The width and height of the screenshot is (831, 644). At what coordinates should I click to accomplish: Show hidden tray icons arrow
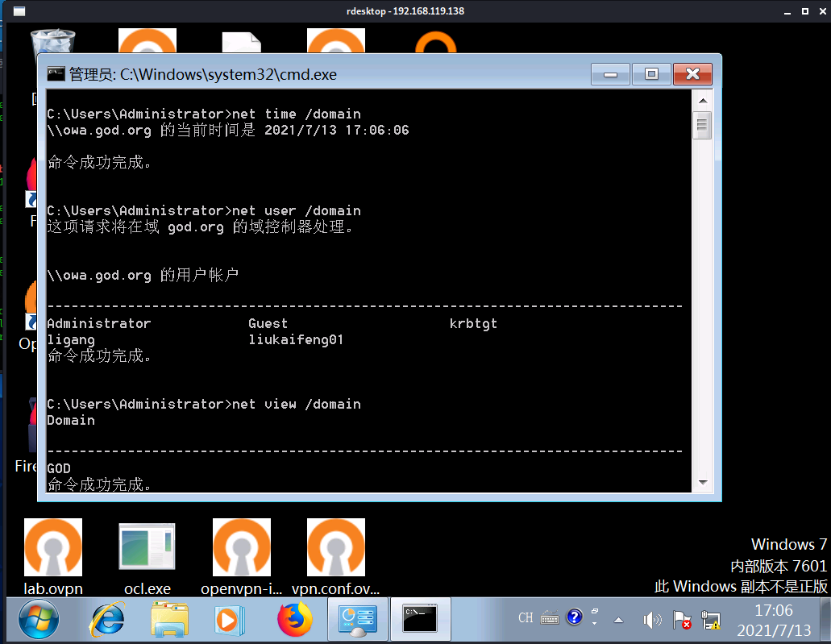(x=618, y=620)
